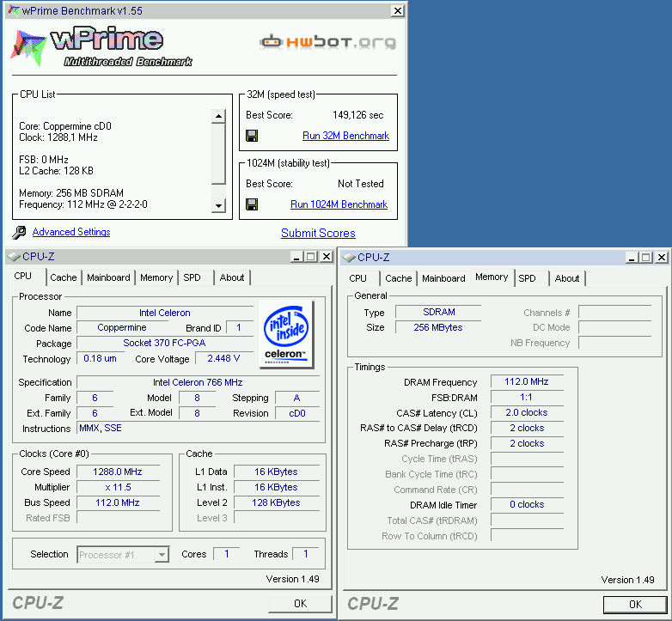Image resolution: width=672 pixels, height=621 pixels.
Task: Click Core Speed value 1288.0 MHz
Action: pyautogui.click(x=118, y=472)
